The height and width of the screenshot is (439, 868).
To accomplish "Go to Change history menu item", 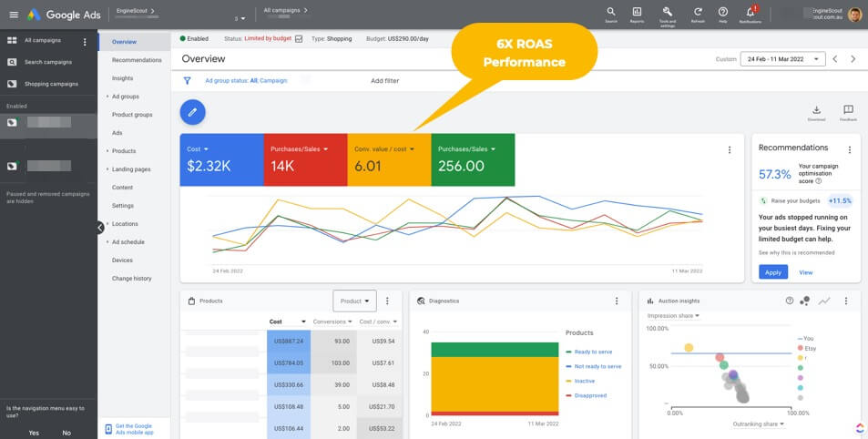I will click(x=132, y=278).
